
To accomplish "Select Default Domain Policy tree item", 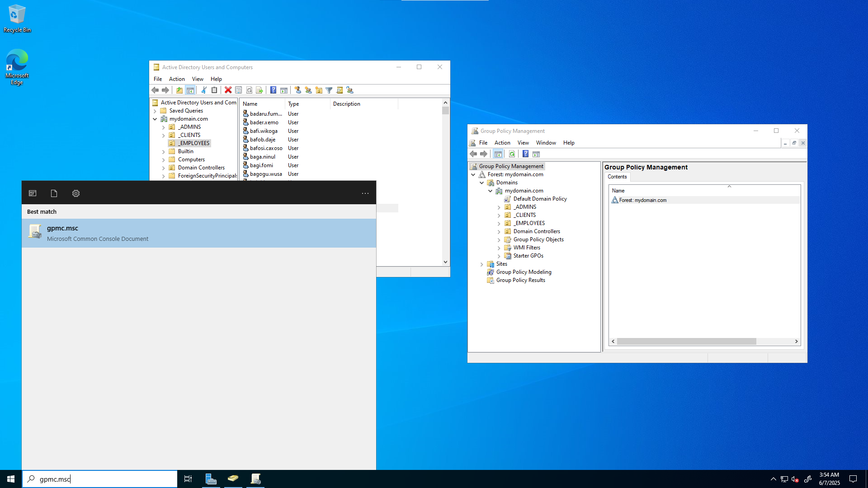I will pyautogui.click(x=540, y=199).
